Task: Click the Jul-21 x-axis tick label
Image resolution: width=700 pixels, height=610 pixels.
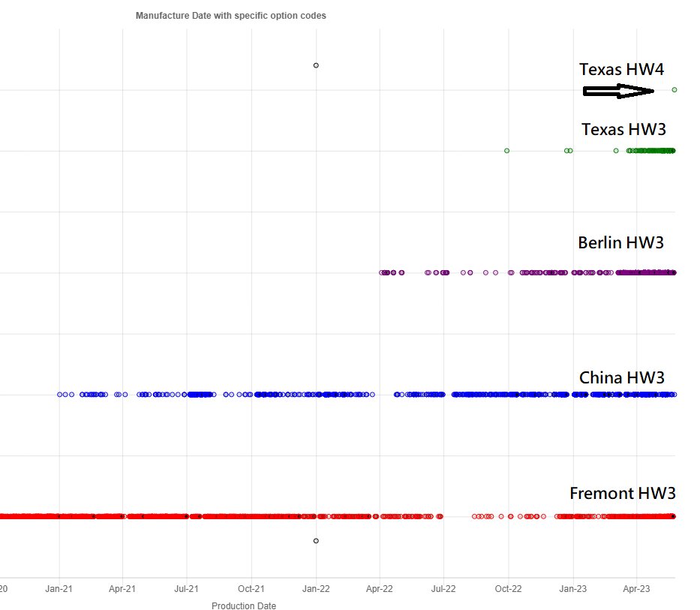Action: 186,589
